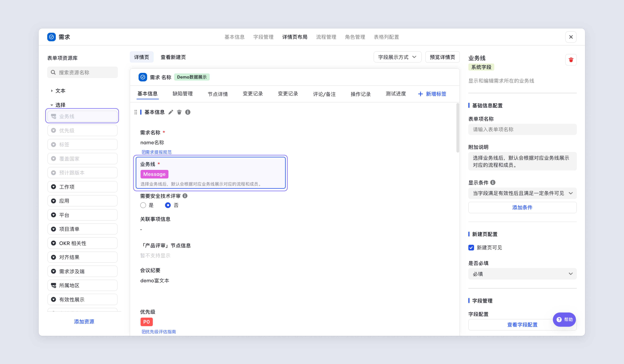Open the 字段管理 top navigation tab

click(263, 37)
